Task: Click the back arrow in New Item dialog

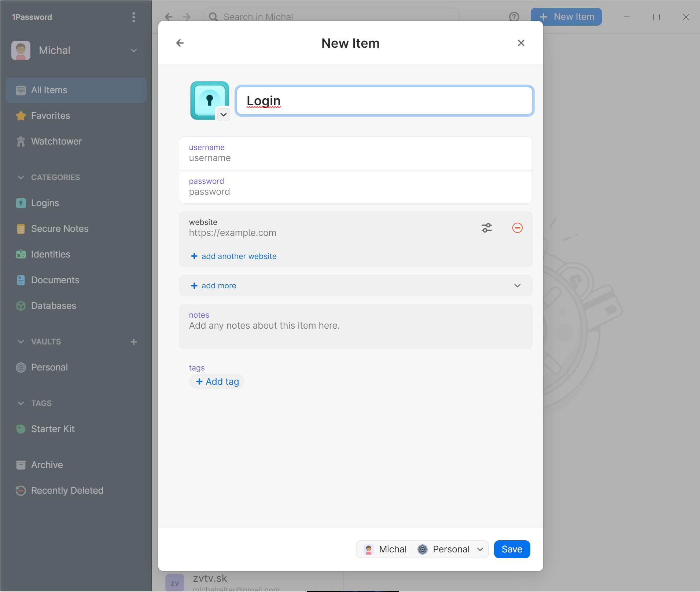Action: pos(180,43)
